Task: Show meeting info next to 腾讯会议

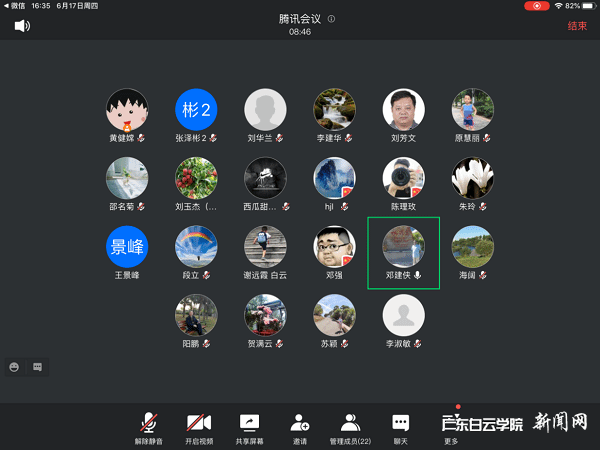Action: 331,19
